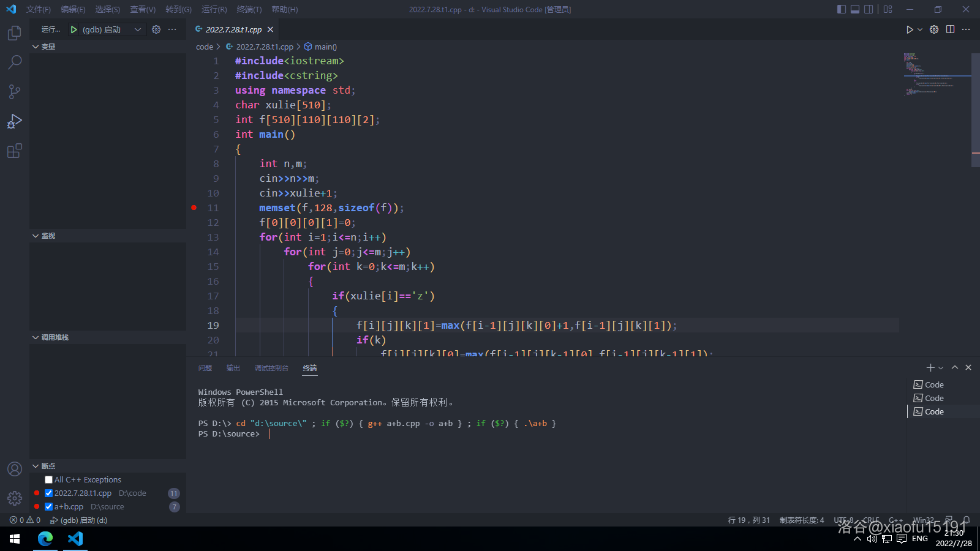Open the 查看(V) menu
This screenshot has width=980, height=551.
click(143, 9)
